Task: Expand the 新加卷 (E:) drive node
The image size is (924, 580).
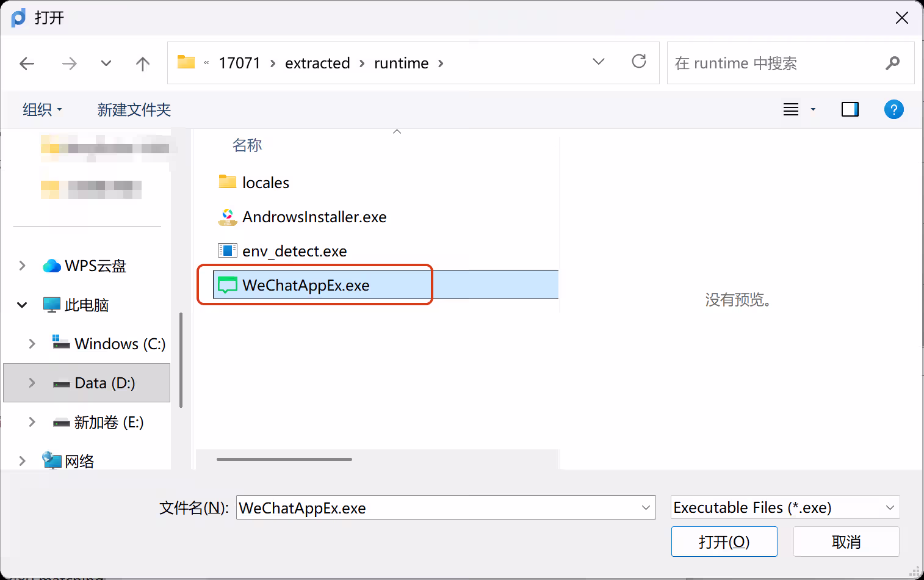Action: pos(32,422)
